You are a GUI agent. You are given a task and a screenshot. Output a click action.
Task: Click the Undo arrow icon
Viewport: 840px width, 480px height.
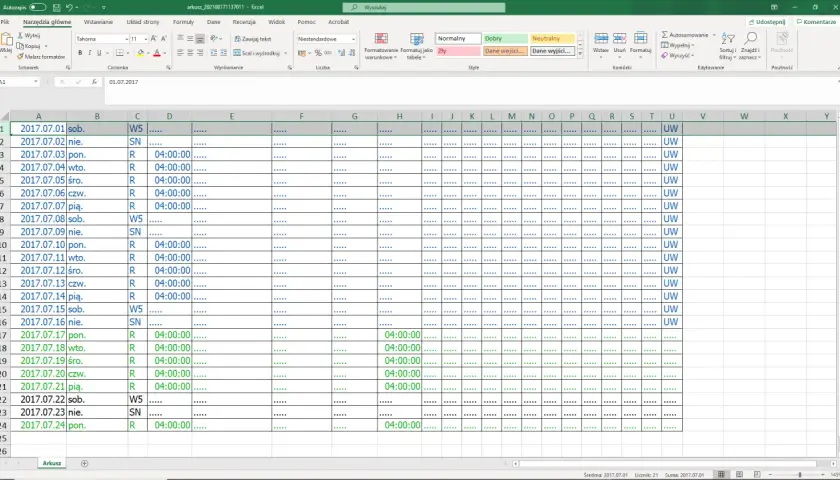(69, 8)
